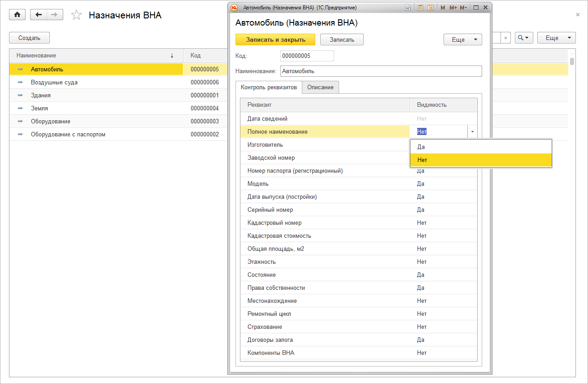Click the M+ memory add button
This screenshot has height=384, width=588.
click(x=453, y=8)
